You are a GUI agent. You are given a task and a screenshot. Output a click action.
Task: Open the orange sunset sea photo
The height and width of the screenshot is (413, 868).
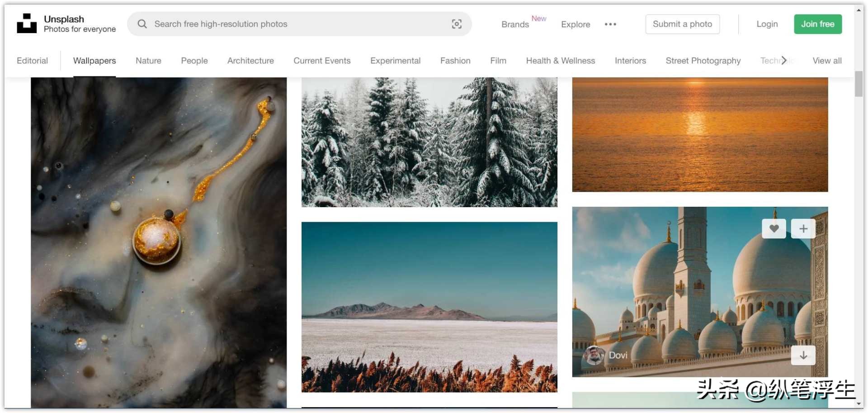(x=700, y=134)
